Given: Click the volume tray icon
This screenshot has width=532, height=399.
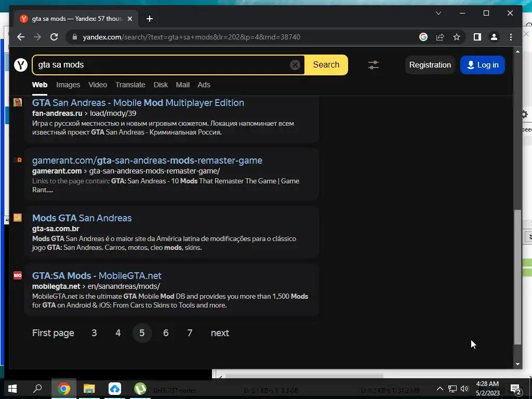Looking at the screenshot, I should tap(464, 389).
